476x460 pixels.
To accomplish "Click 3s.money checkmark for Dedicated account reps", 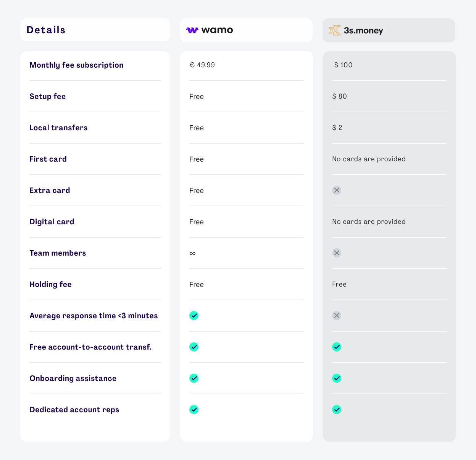I will coord(337,410).
